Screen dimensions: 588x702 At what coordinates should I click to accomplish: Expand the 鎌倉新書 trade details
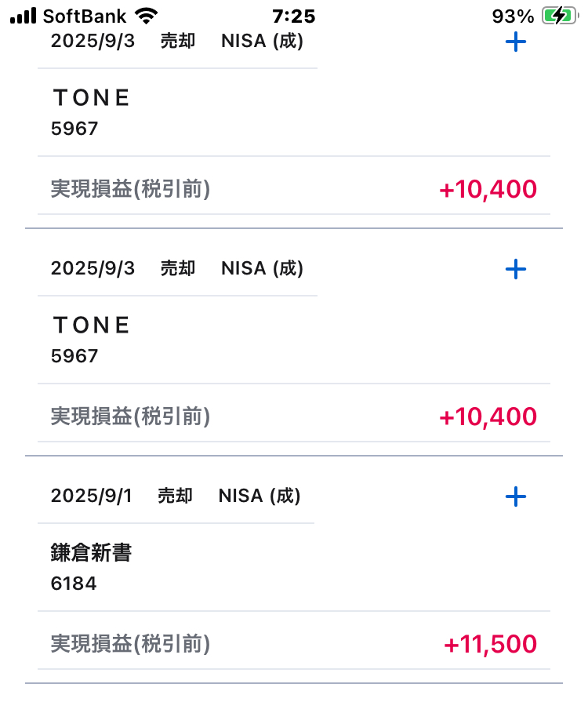coord(515,496)
